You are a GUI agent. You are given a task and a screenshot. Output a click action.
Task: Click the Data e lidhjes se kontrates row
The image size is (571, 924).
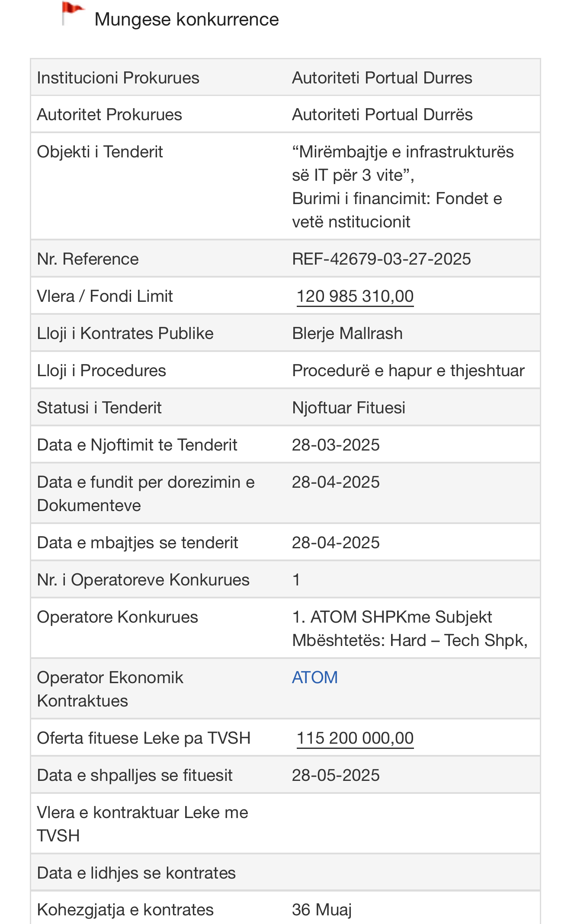[285, 873]
